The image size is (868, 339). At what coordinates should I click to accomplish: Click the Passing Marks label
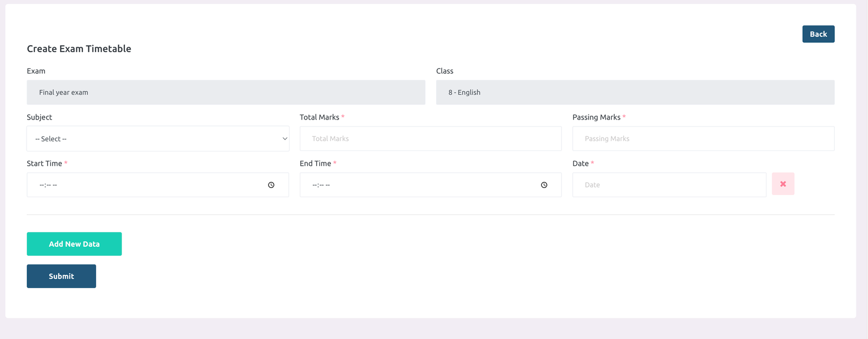596,117
